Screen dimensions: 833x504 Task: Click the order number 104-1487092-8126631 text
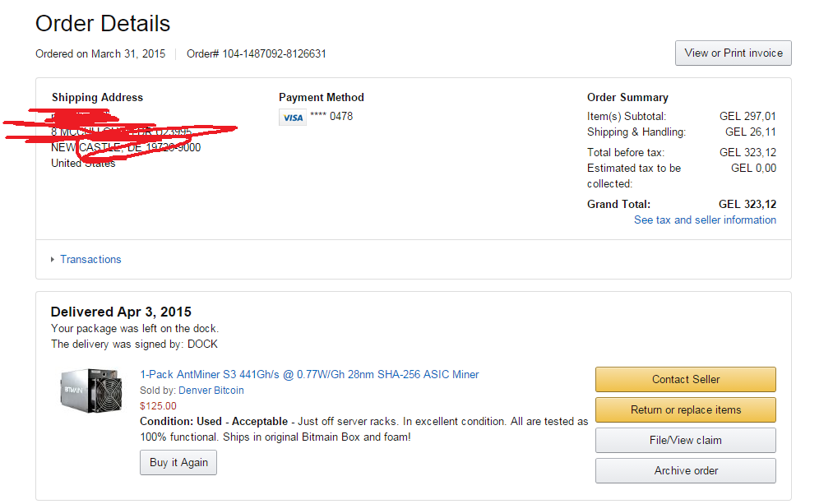tap(274, 53)
